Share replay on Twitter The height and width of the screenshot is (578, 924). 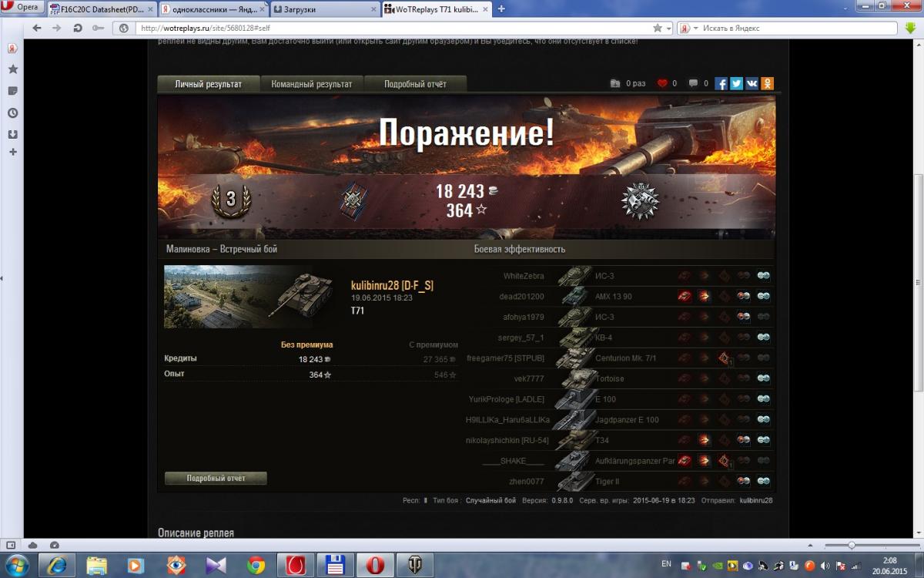(736, 84)
